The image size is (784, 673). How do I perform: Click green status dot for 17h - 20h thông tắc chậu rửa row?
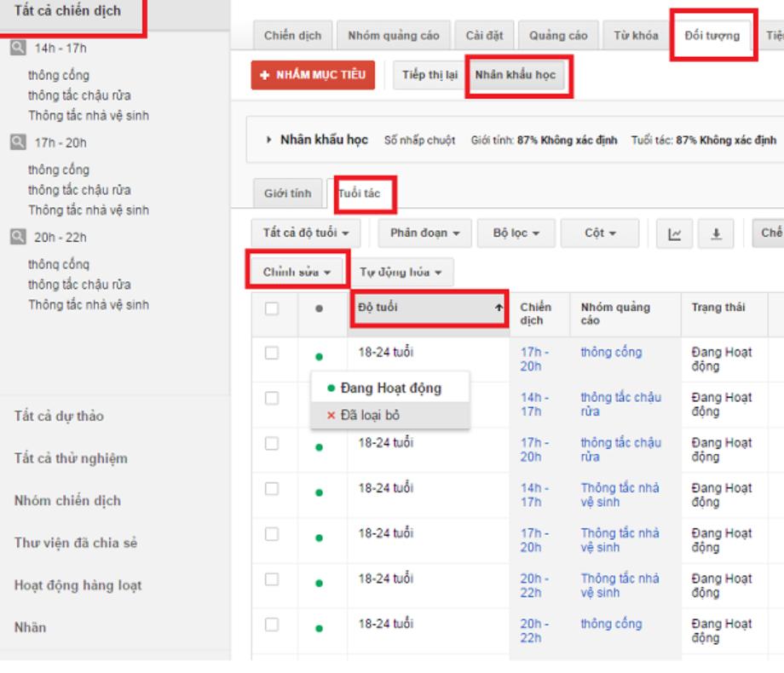click(x=319, y=447)
